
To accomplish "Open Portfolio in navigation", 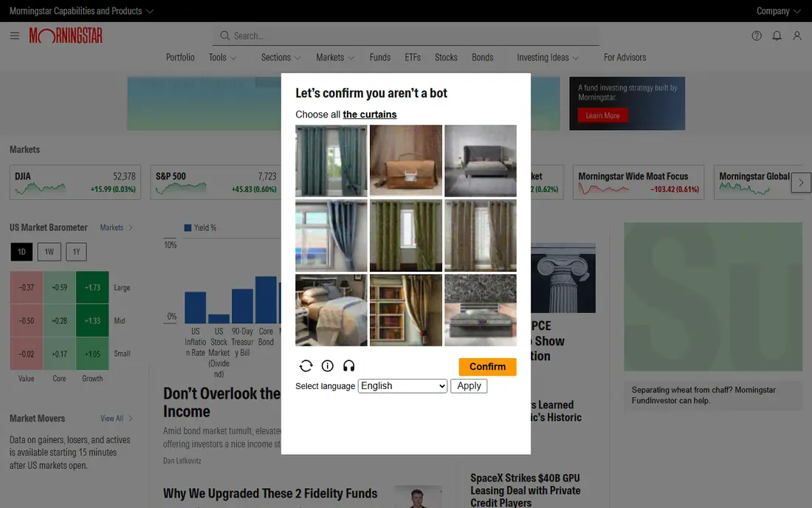I will tap(180, 58).
